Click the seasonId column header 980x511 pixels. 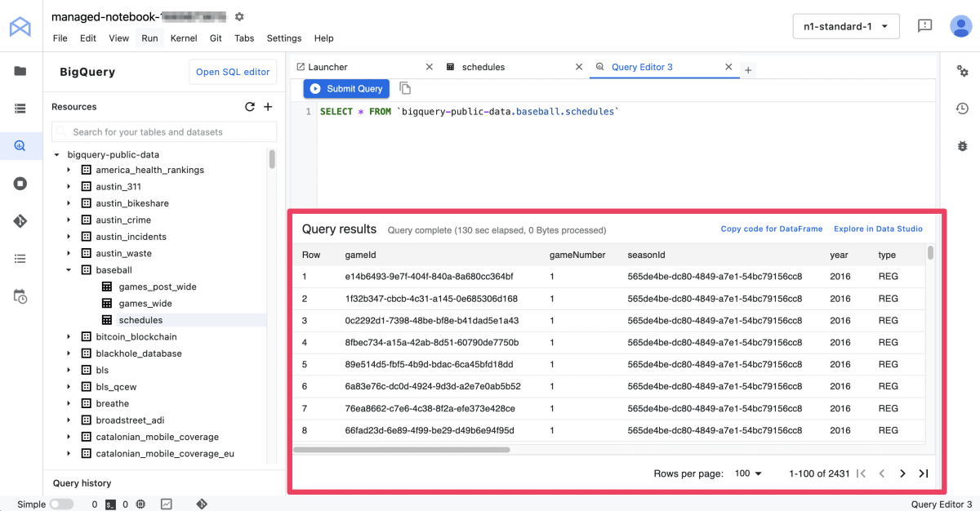pos(647,255)
